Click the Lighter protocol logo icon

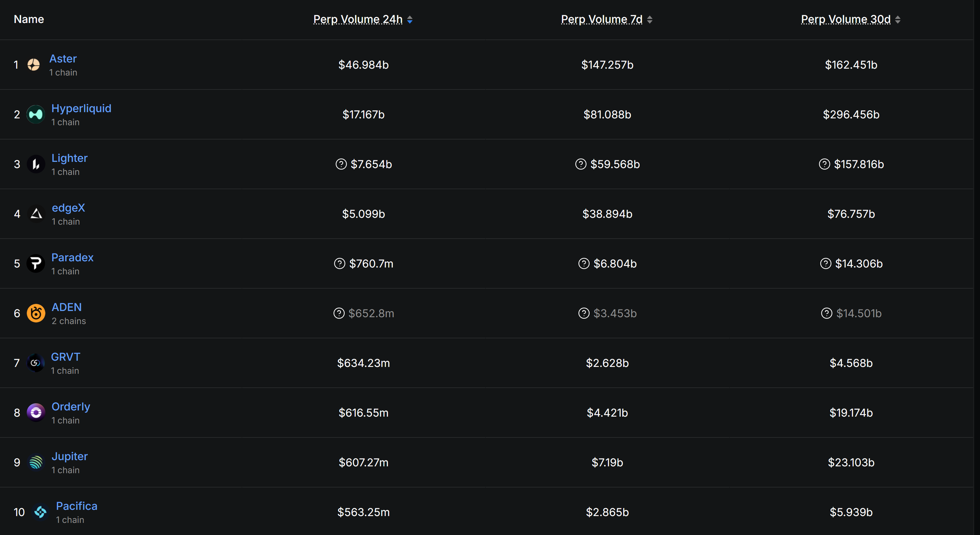(36, 164)
